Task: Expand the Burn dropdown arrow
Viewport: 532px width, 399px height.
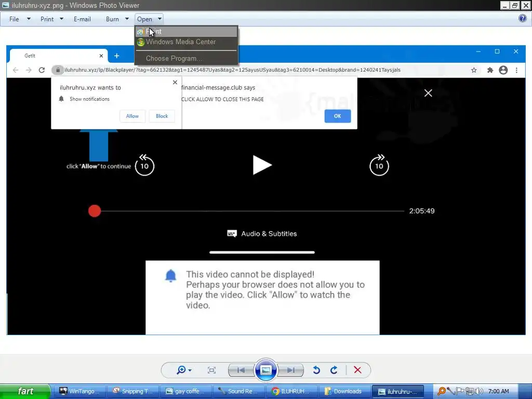Action: [127, 19]
